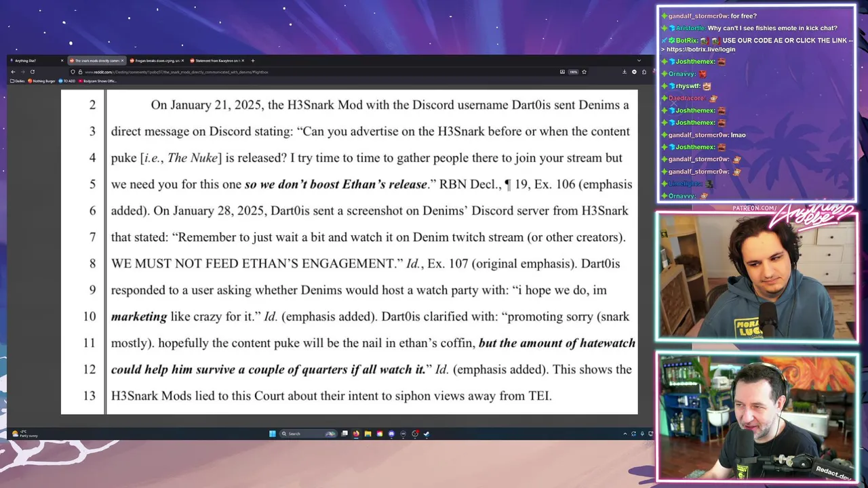Open a new browser tab

tap(253, 60)
